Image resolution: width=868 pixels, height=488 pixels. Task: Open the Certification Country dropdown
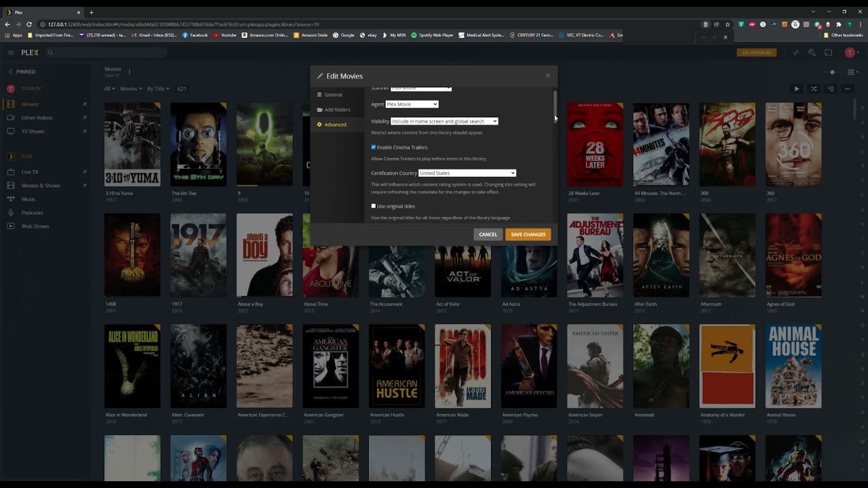point(467,174)
